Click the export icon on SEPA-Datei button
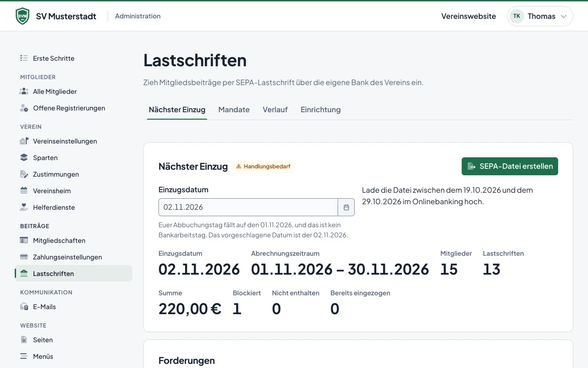Screen dimensions: 588x368 pos(471,167)
